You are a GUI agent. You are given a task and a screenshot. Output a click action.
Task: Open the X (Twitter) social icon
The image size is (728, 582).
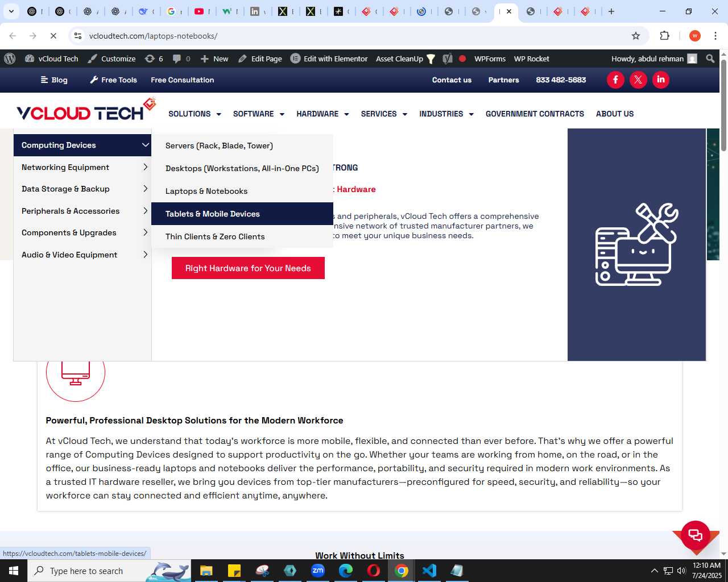(x=638, y=80)
